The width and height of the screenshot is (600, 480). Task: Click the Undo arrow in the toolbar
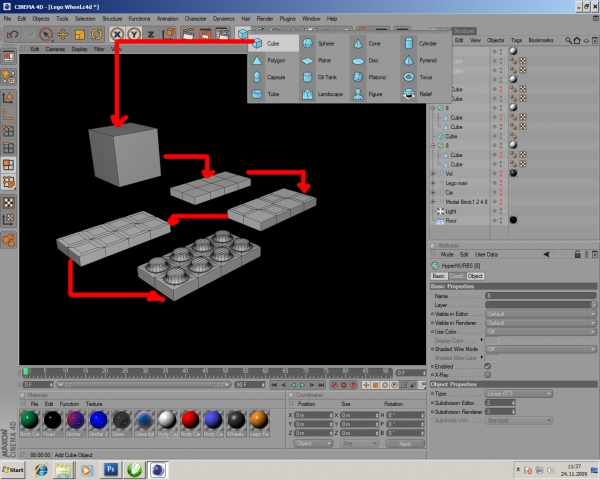click(x=12, y=34)
